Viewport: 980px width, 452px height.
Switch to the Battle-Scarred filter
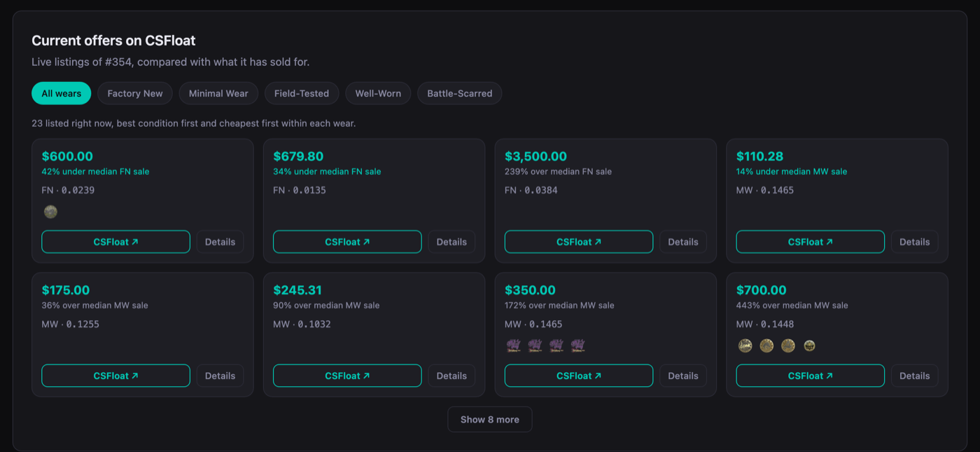pos(460,93)
